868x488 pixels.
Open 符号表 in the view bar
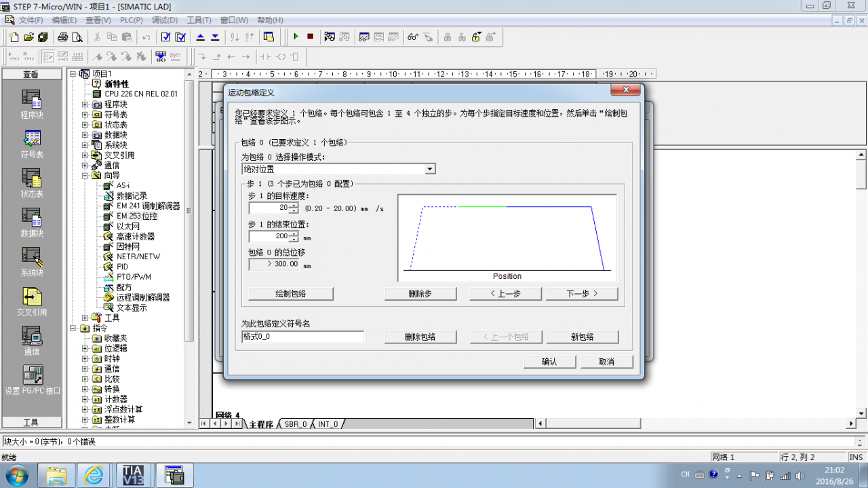pos(32,144)
